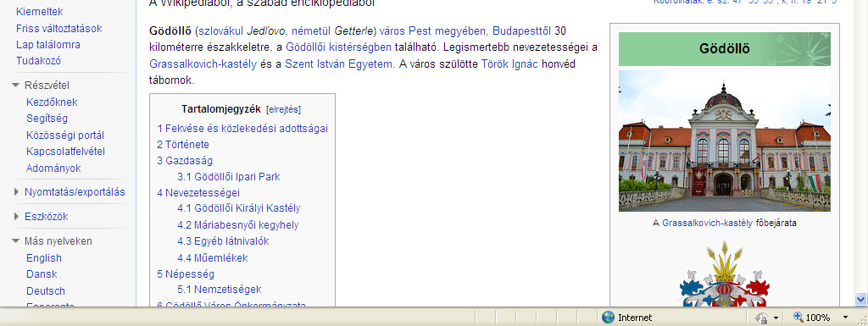Go to Lap találomra random page
This screenshot has height=326, width=868.
tap(48, 45)
